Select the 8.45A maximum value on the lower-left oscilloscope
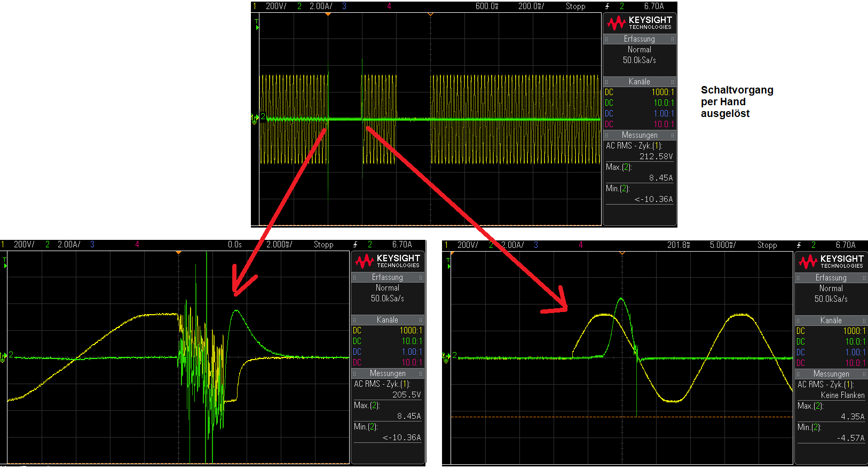 pyautogui.click(x=409, y=416)
